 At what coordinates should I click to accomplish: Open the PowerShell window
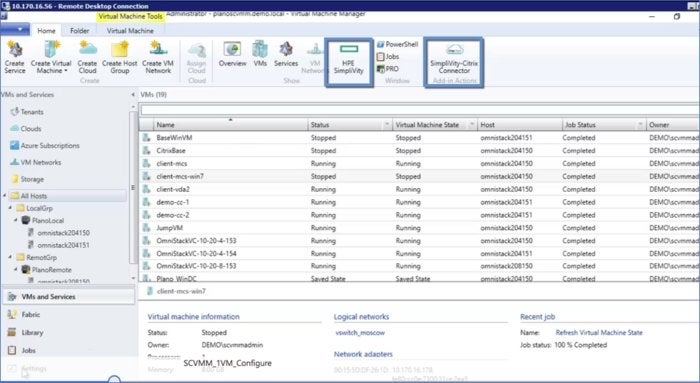[x=397, y=44]
